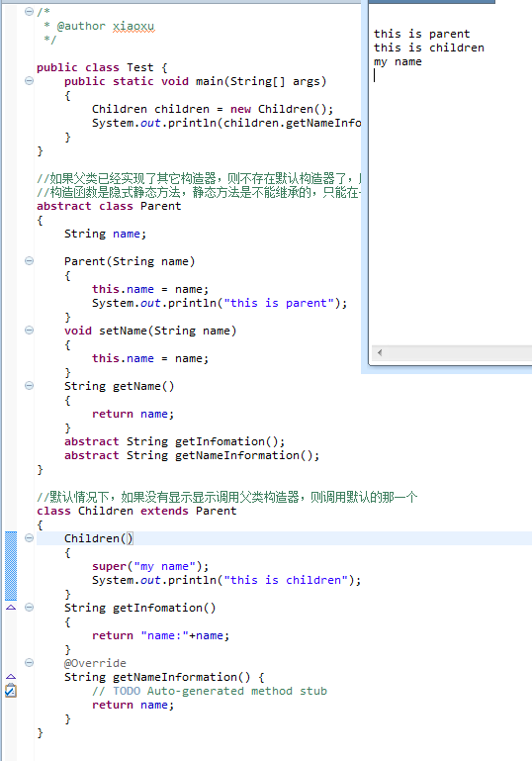Click the console output line "my name"

[x=398, y=61]
